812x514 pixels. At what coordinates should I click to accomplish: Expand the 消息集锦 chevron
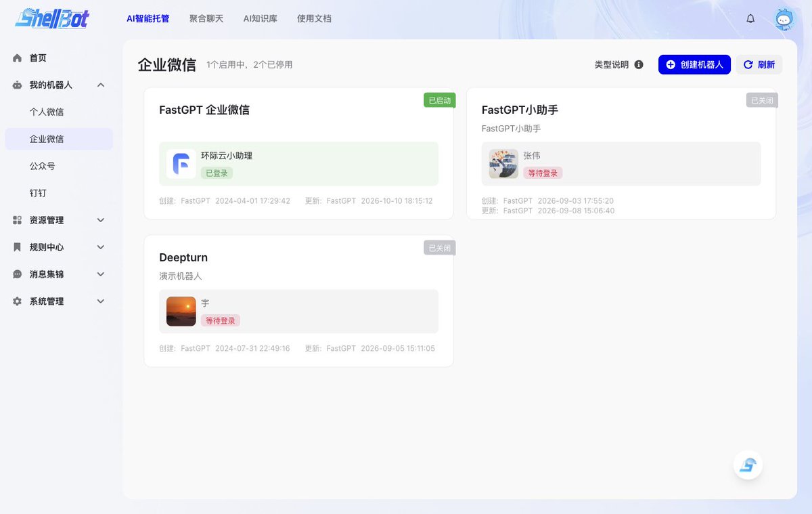(x=101, y=275)
